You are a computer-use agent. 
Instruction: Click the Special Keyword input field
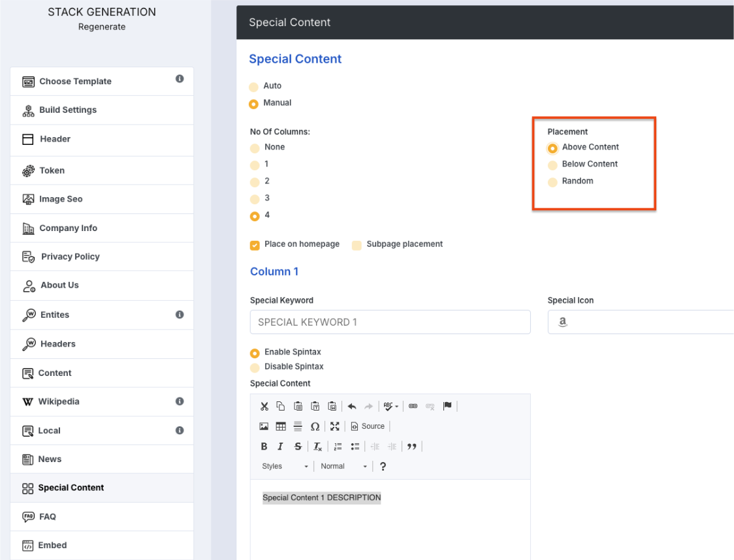pyautogui.click(x=390, y=322)
